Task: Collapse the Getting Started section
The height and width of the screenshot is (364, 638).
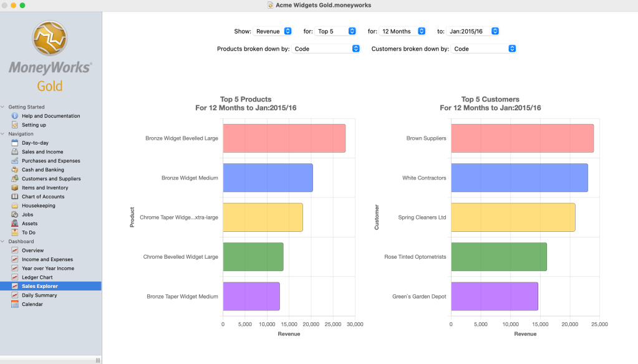Action: pos(3,107)
